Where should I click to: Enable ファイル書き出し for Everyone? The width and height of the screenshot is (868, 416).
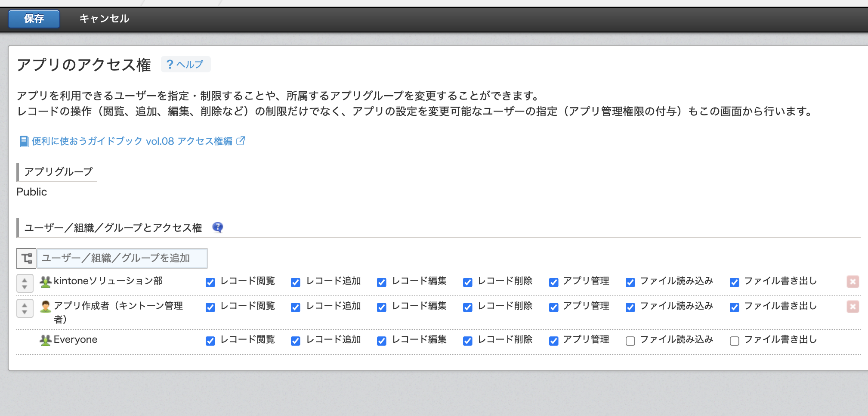pyautogui.click(x=735, y=341)
